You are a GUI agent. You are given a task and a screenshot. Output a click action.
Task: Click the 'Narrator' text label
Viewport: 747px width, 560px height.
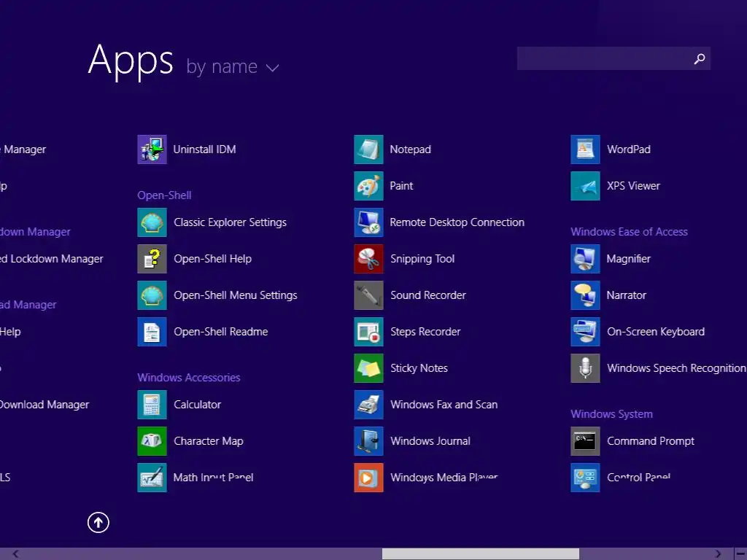tap(626, 295)
